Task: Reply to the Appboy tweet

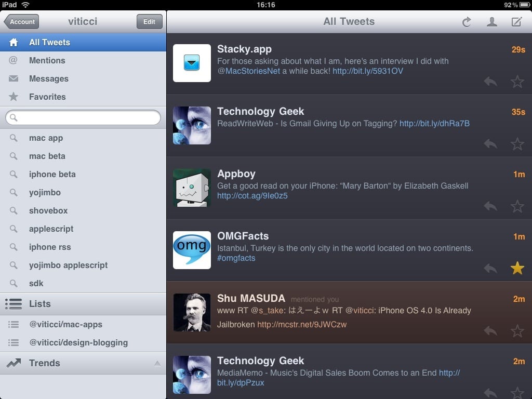Action: pyautogui.click(x=490, y=206)
